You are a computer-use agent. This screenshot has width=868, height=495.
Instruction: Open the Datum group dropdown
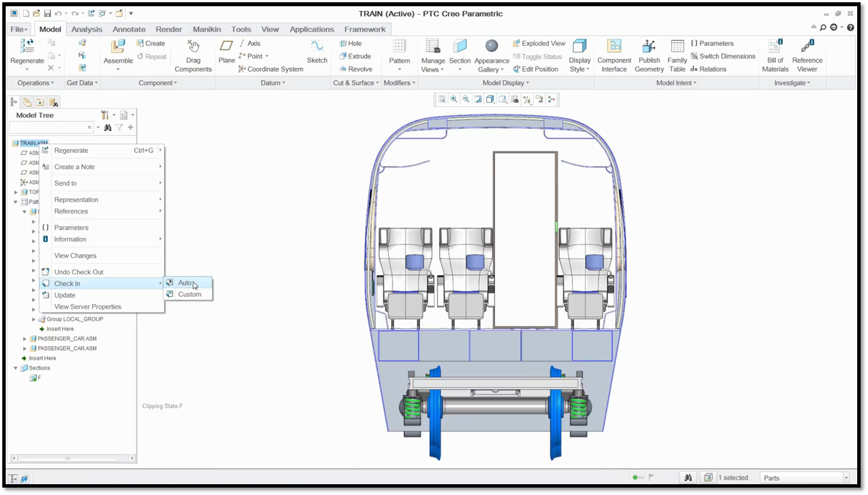273,83
